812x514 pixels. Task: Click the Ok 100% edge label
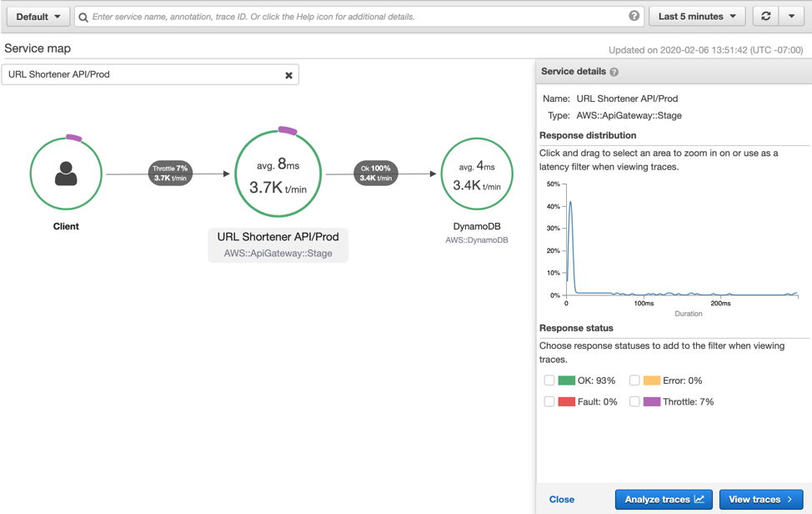pos(375,173)
